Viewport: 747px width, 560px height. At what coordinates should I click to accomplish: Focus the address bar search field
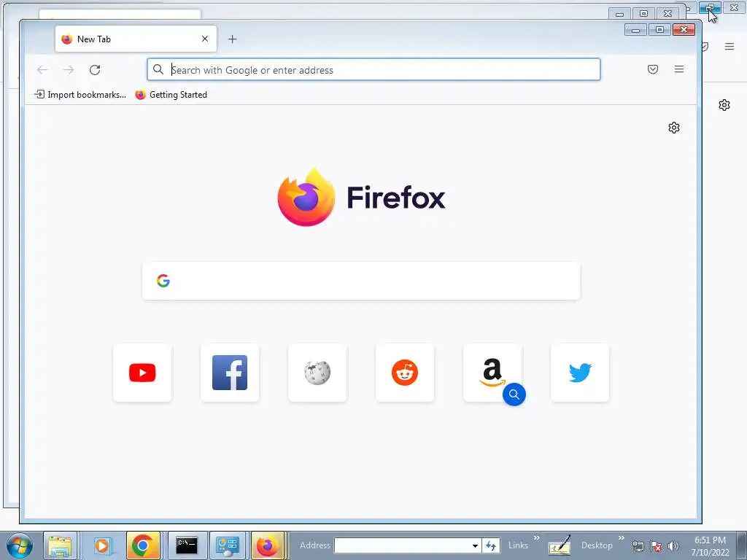coord(373,70)
